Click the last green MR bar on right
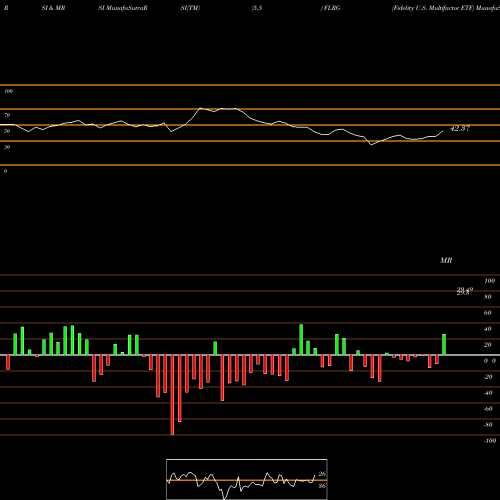The width and height of the screenshot is (500, 500). pyautogui.click(x=444, y=345)
